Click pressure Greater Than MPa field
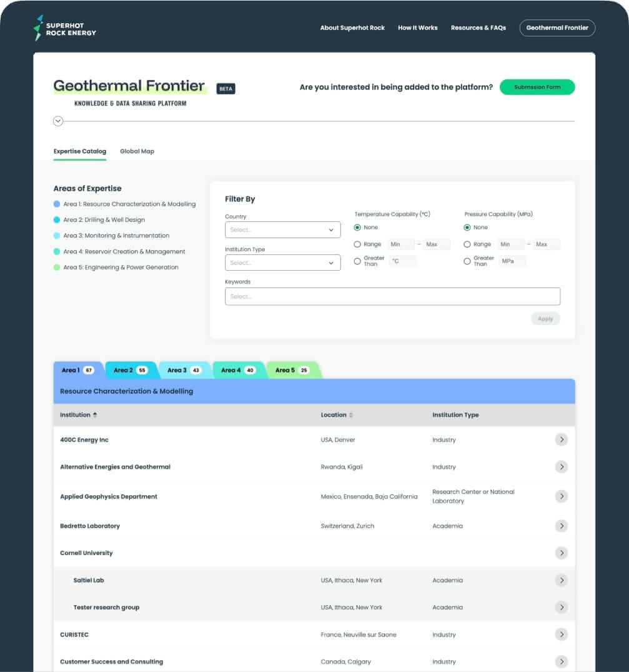Screen dimensions: 629x672 (x=513, y=261)
